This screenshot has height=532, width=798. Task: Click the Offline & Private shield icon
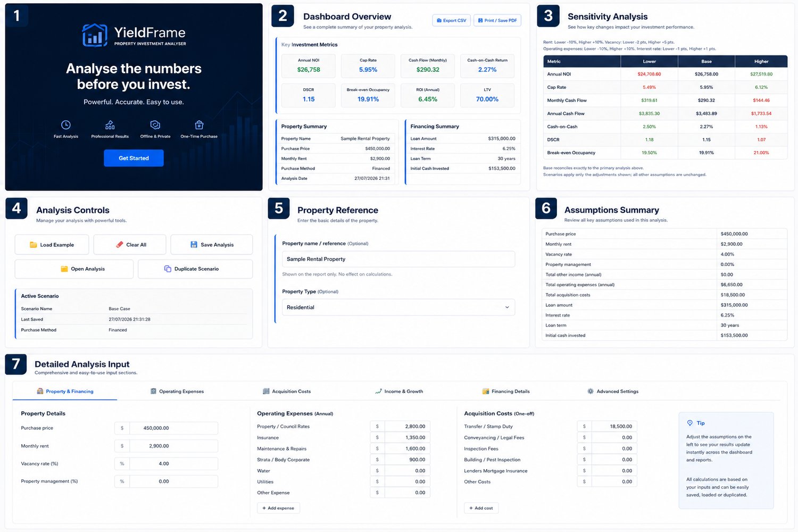click(155, 125)
